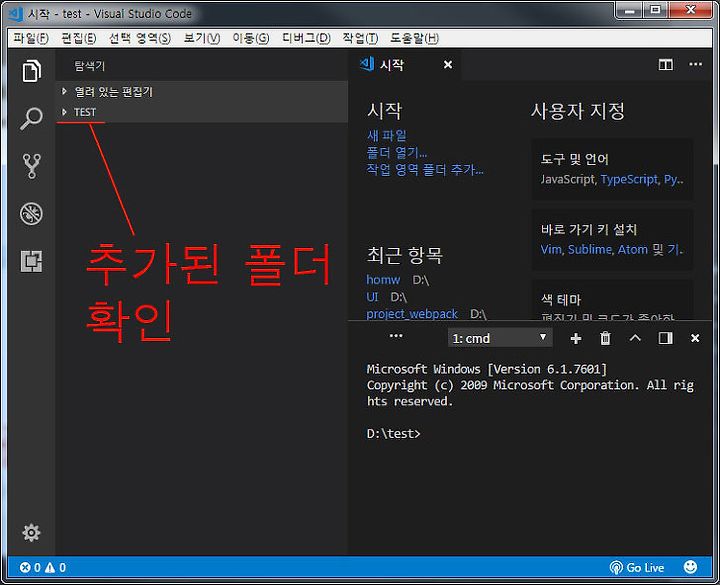The height and width of the screenshot is (585, 720).
Task: Open recent item project_webpack
Action: click(412, 314)
